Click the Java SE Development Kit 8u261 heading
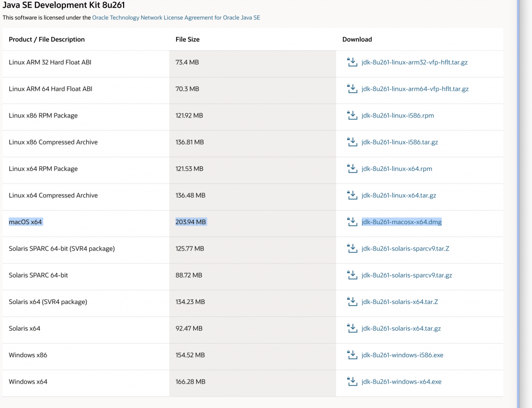 63,5
